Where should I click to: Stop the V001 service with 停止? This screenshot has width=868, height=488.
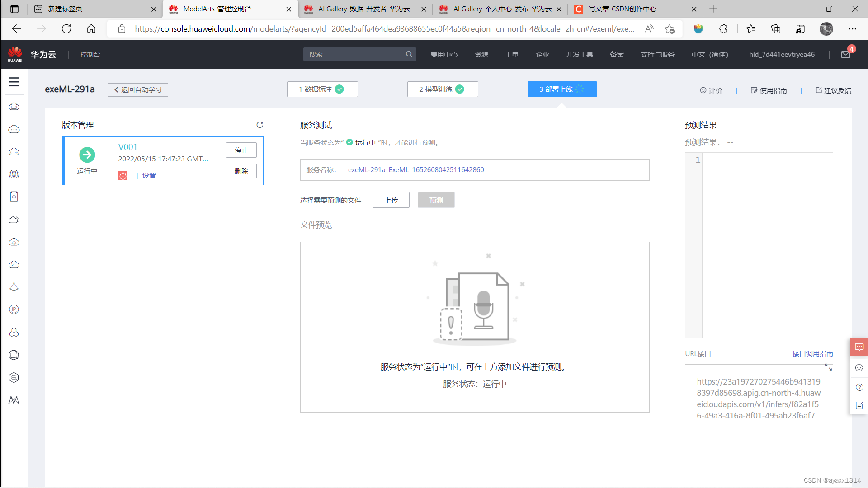pyautogui.click(x=241, y=150)
